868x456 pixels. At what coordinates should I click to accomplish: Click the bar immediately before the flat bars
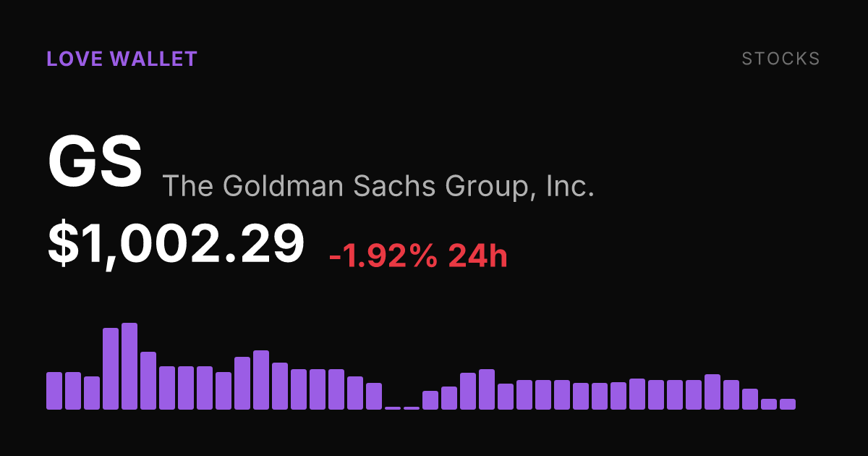click(x=374, y=396)
